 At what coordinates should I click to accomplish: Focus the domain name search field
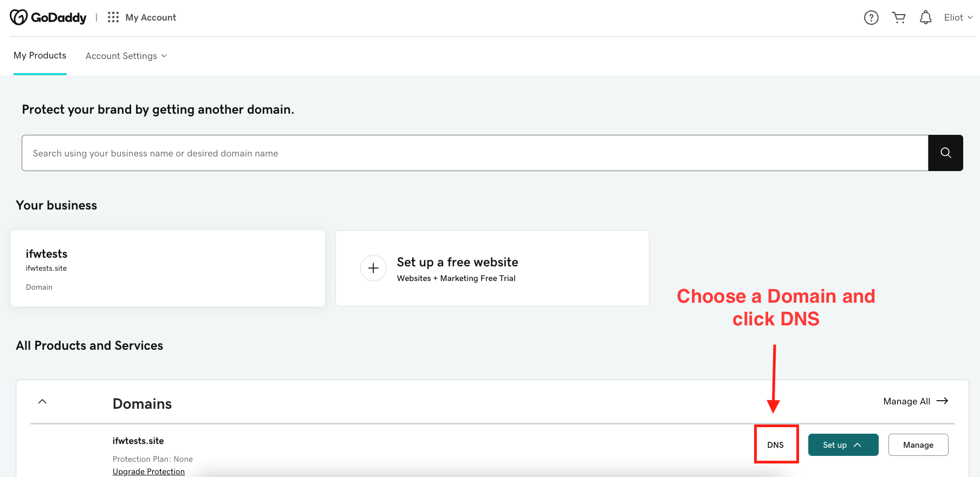click(x=475, y=153)
